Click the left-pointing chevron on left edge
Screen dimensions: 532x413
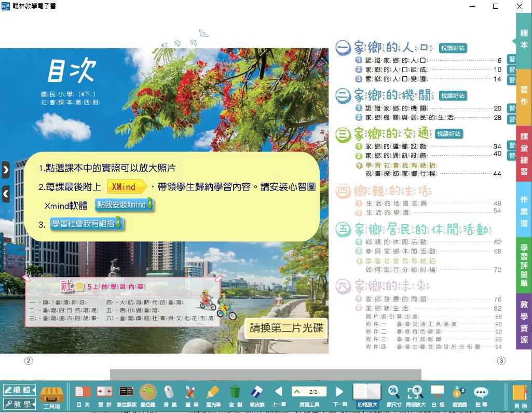(x=6, y=194)
